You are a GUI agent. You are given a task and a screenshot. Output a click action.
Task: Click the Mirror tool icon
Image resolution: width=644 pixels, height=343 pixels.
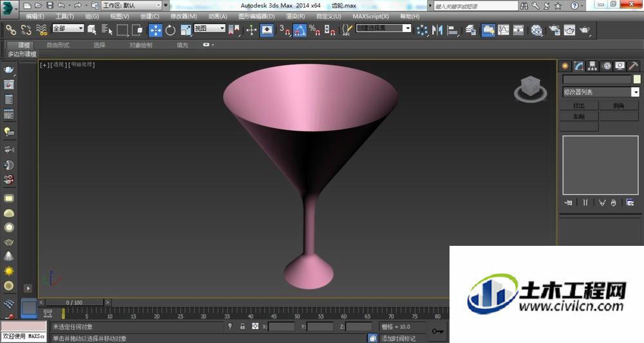coord(437,30)
